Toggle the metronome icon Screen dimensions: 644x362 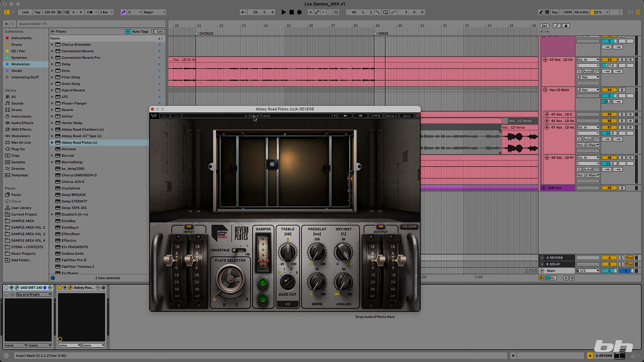tap(90, 12)
